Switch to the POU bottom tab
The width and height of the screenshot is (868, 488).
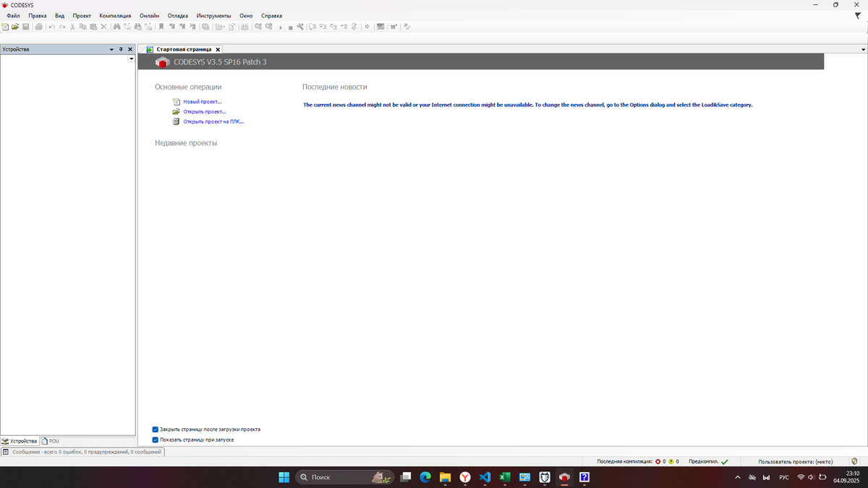[x=51, y=440]
